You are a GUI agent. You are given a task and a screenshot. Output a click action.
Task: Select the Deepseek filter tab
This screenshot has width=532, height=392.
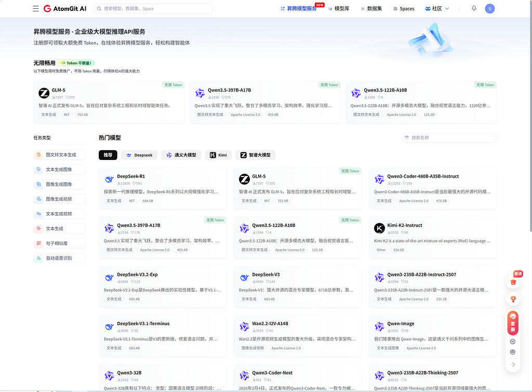(139, 155)
